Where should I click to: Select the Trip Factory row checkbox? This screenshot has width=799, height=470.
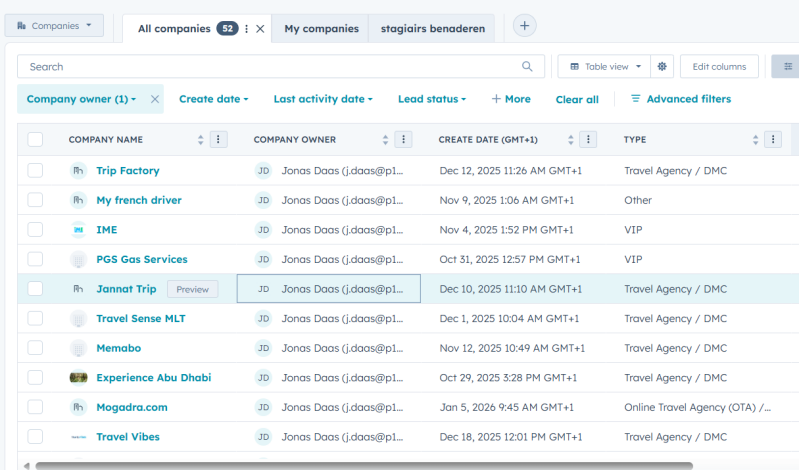pos(35,171)
